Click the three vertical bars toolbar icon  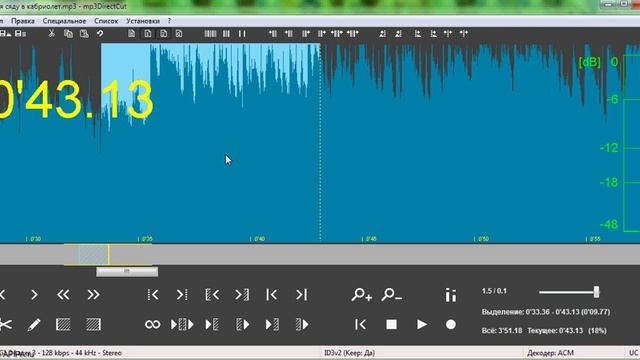pos(226,33)
